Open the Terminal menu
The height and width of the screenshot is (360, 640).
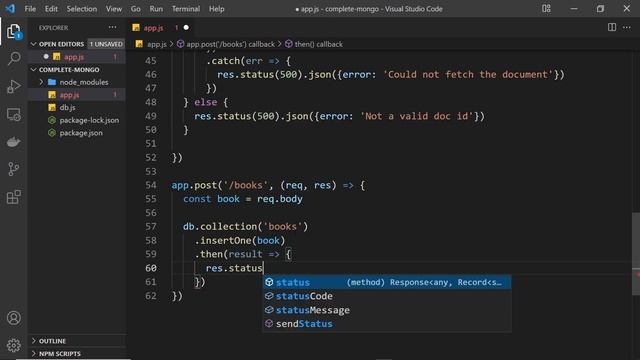click(186, 9)
